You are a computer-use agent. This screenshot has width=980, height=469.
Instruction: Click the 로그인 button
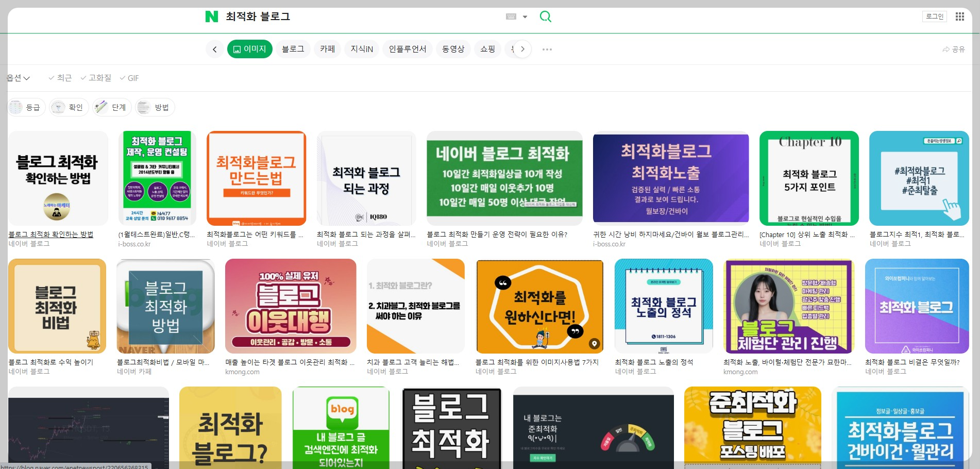click(x=935, y=16)
